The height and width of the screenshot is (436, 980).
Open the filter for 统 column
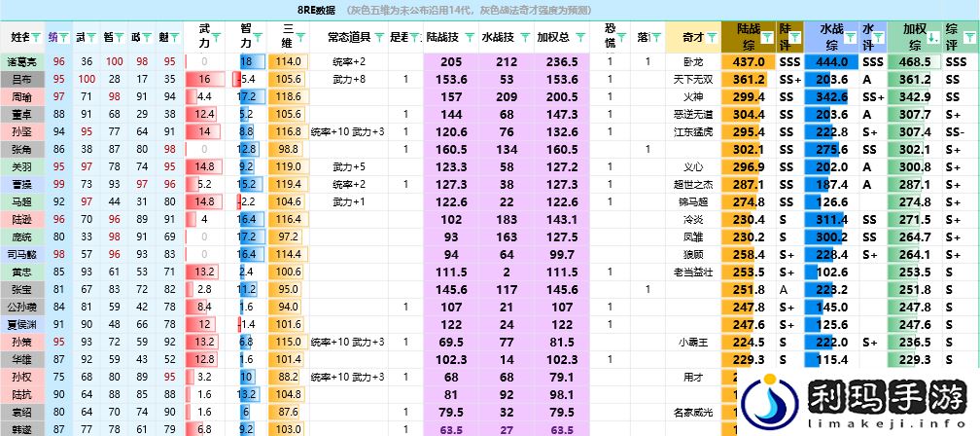coord(63,38)
